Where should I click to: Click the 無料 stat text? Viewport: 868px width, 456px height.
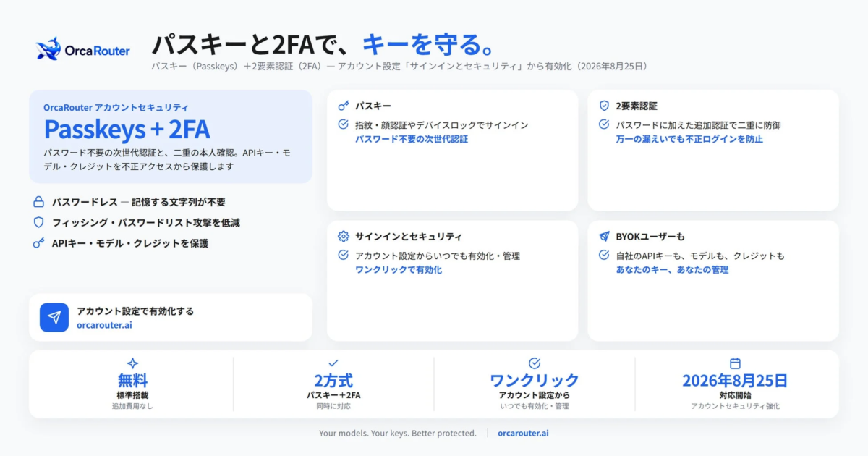click(x=132, y=380)
